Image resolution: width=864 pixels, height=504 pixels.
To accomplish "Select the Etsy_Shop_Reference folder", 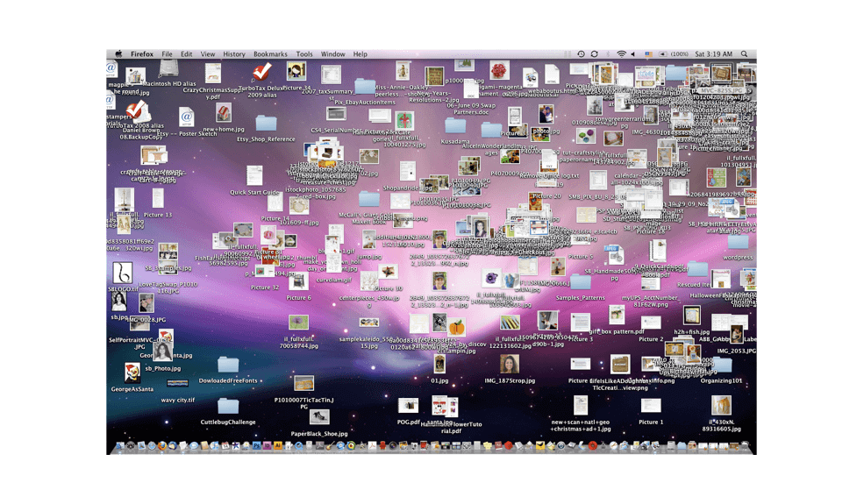I will [x=266, y=123].
